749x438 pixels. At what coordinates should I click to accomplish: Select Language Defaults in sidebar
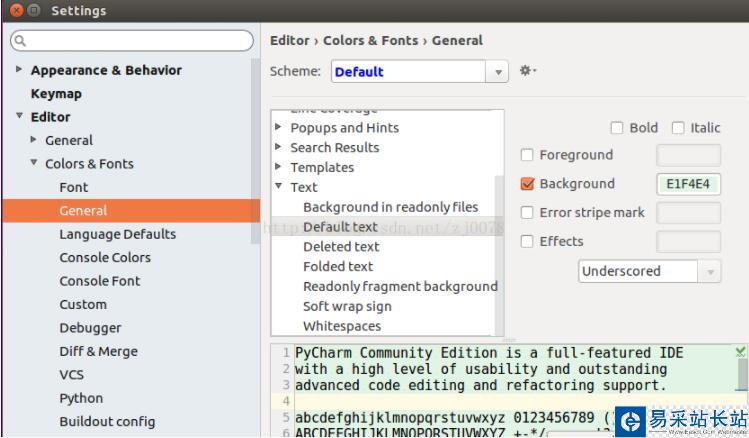(x=117, y=234)
